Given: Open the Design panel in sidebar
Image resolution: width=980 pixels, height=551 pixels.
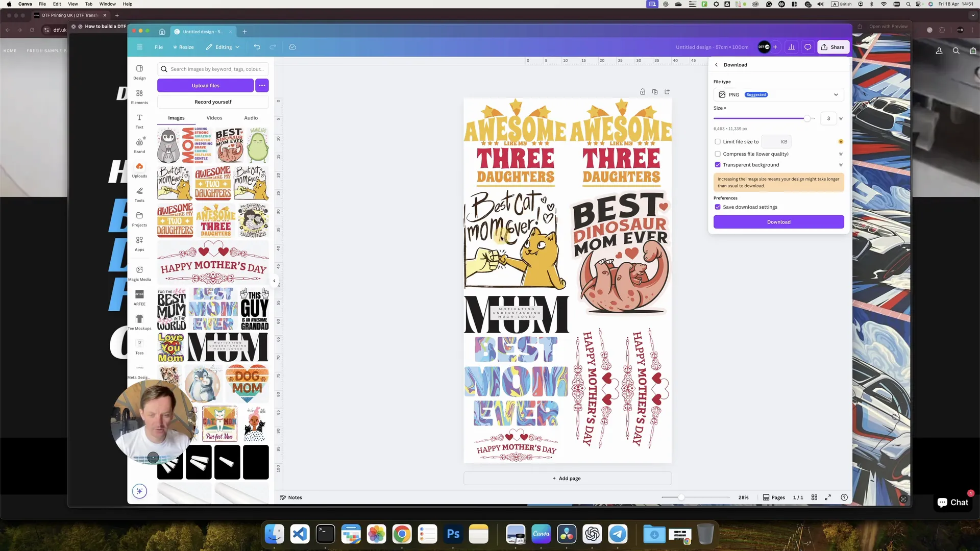Looking at the screenshot, I should [139, 72].
